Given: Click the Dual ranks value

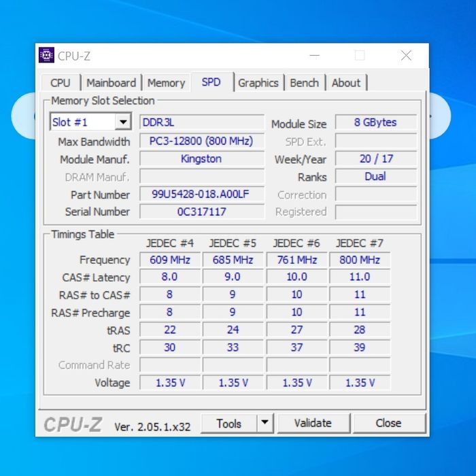Looking at the screenshot, I should point(376,176).
